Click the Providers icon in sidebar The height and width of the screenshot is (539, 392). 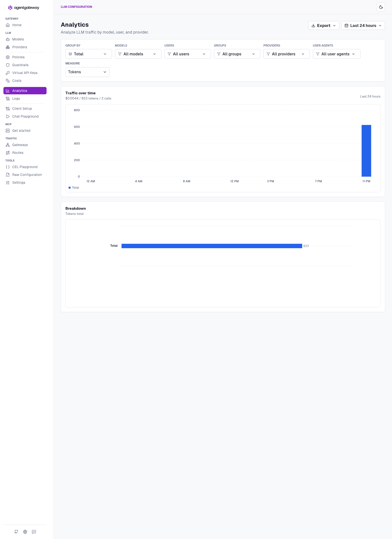point(8,47)
